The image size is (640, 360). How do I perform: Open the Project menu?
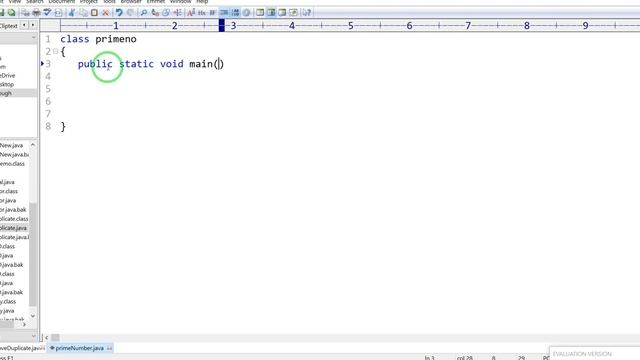89,2
